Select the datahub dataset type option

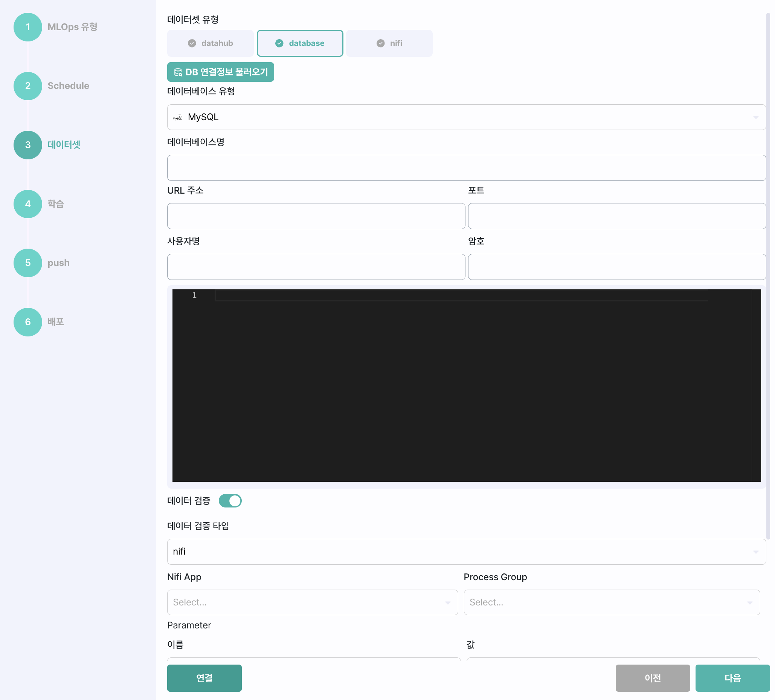click(x=210, y=43)
